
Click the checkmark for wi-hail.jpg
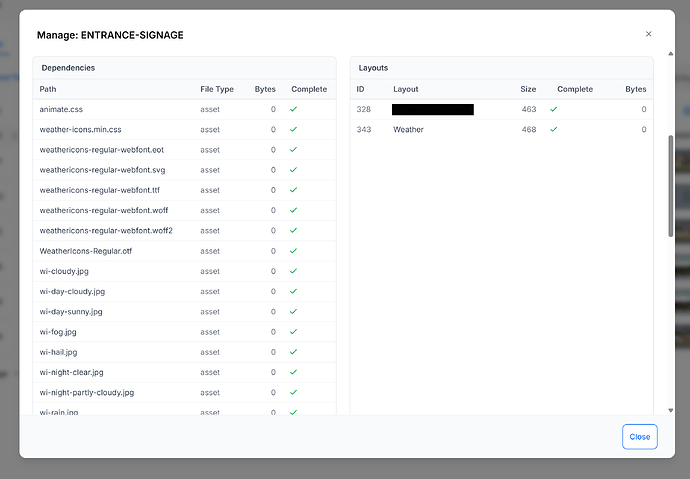tap(294, 352)
